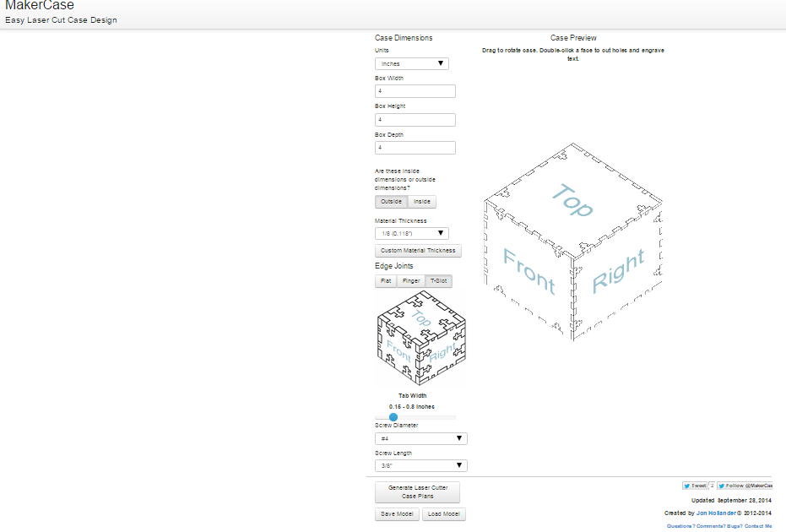Click the 'Case Dimensions' heading text

point(404,38)
